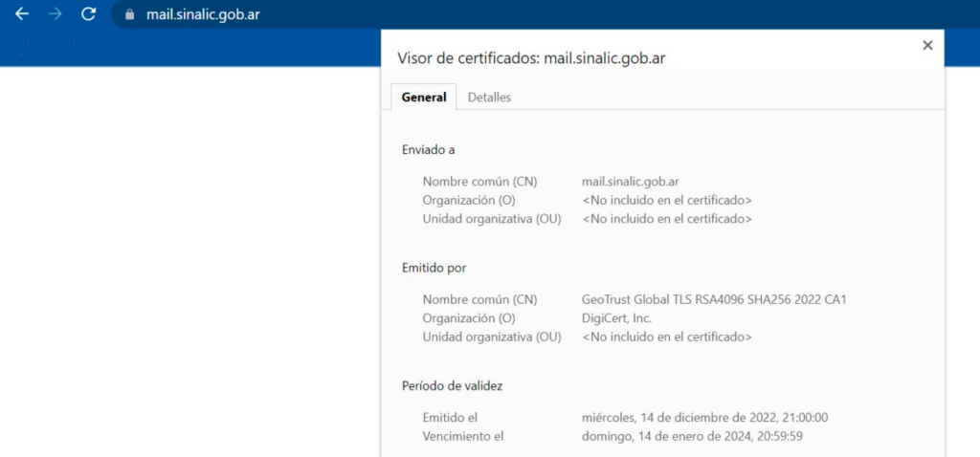Reload the page with refresh icon
Image resolution: width=980 pixels, height=457 pixels.
point(89,14)
